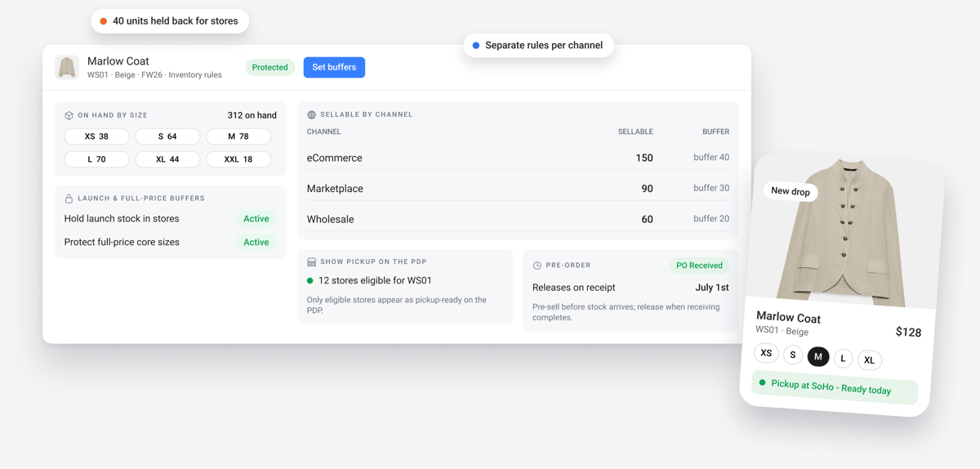This screenshot has width=980, height=469.
Task: Click the clock icon beside Pre-Order
Action: tap(537, 265)
